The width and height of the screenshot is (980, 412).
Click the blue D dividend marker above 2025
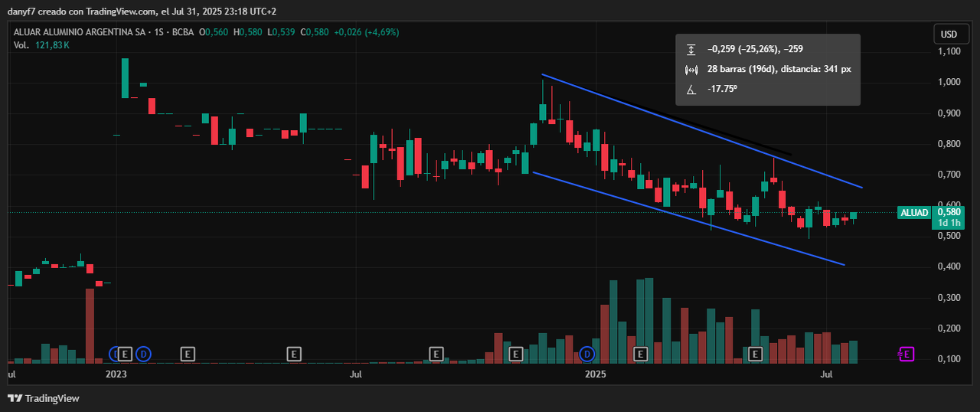587,354
